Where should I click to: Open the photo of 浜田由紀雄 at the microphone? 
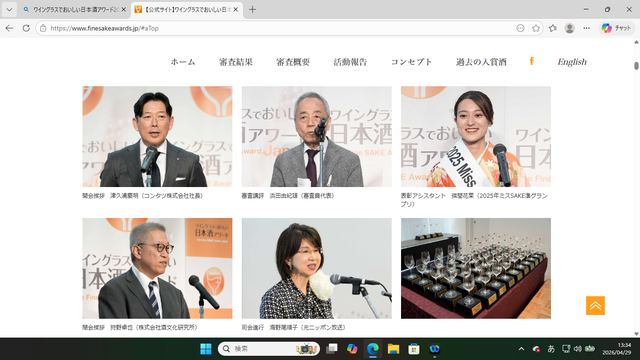coord(316,136)
